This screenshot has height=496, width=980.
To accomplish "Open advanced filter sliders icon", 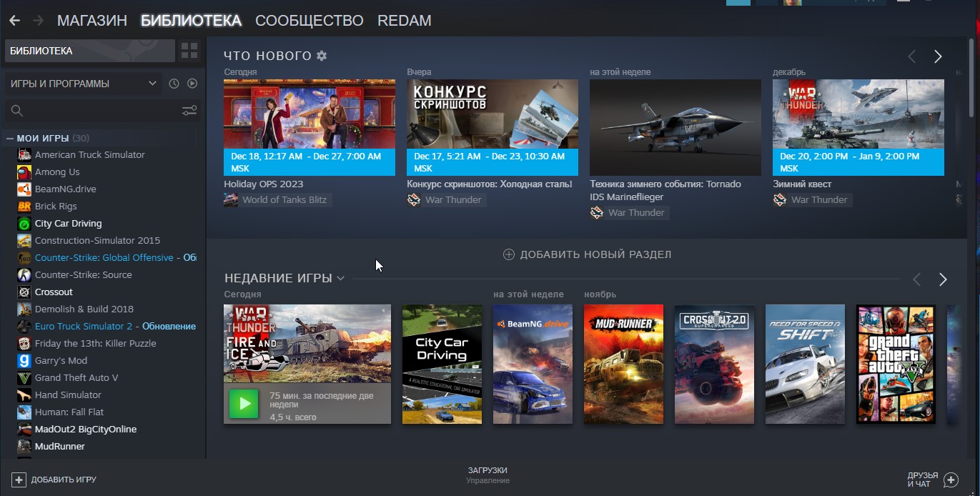I will (x=189, y=110).
